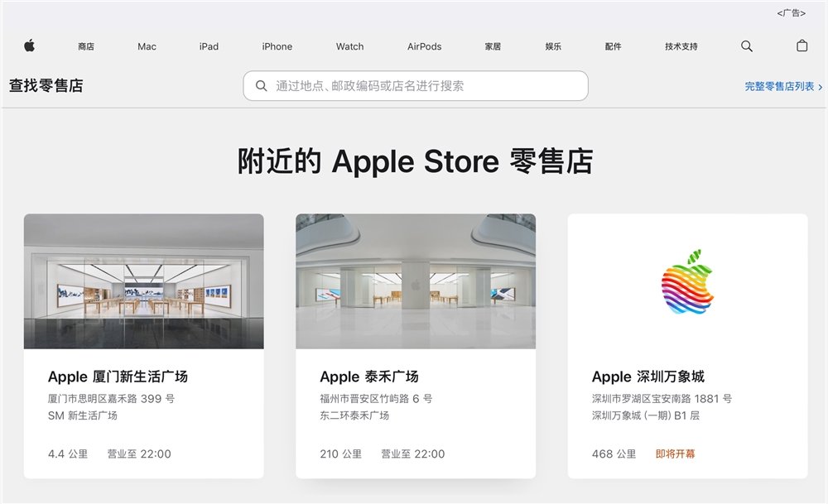Click the Apple 深圳万象城 store title

click(648, 377)
